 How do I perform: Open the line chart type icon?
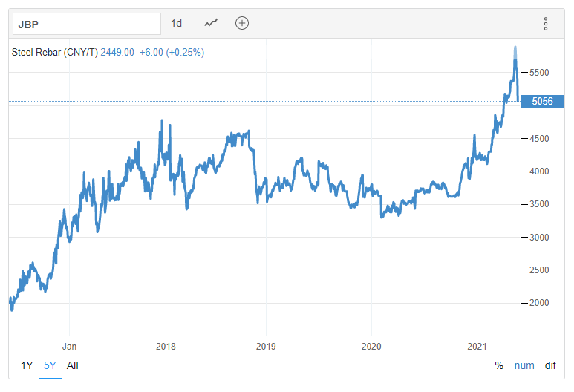(x=211, y=23)
